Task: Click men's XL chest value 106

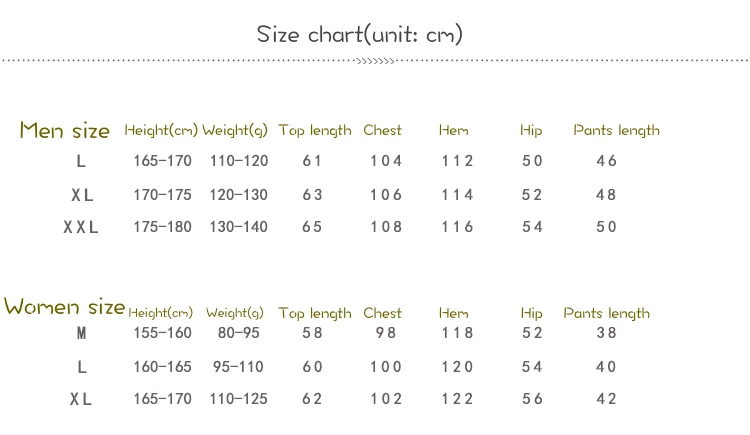Action: (386, 195)
